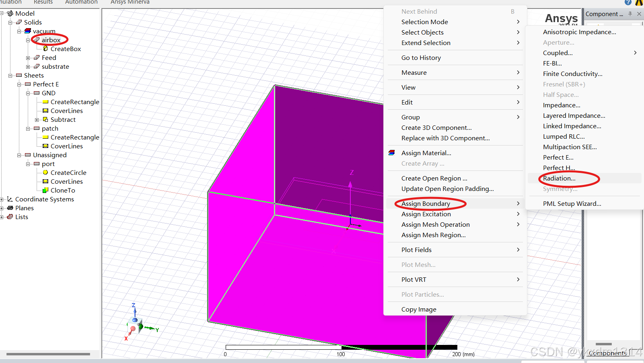Click the airbox solid icon in tree

[x=37, y=40]
